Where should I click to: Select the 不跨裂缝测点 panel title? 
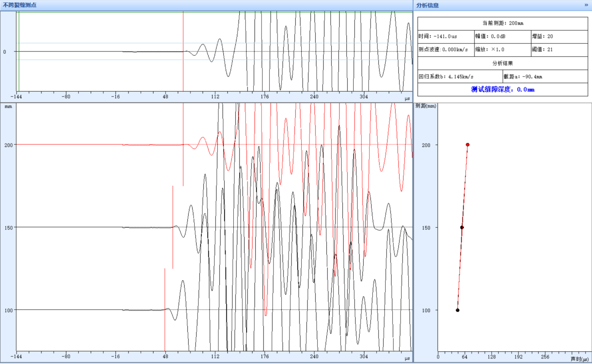coord(20,5)
